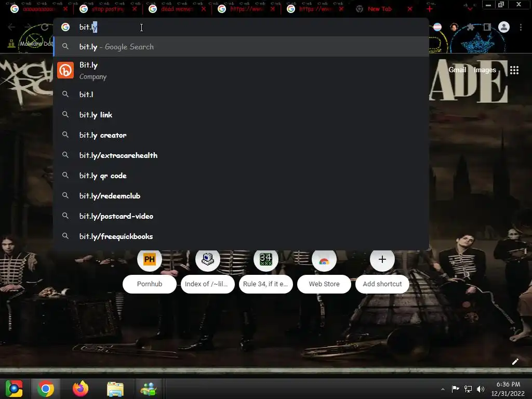Click the network tray icon

468,389
